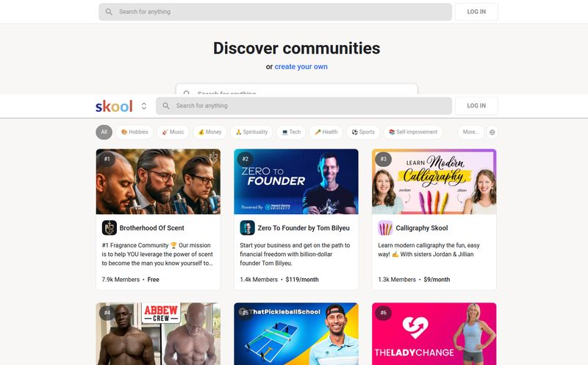Viewport: 588px width, 365px height.
Task: Click the magnifier icon in top search bar
Action: (x=109, y=12)
